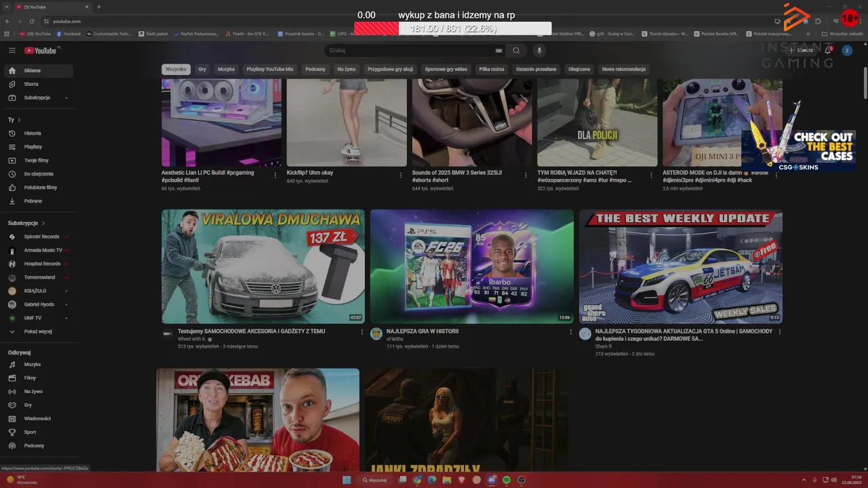Screen dimensions: 868x488
Task: Open options menu for TYM ROBIĄ WJAZD short
Action: (x=652, y=175)
